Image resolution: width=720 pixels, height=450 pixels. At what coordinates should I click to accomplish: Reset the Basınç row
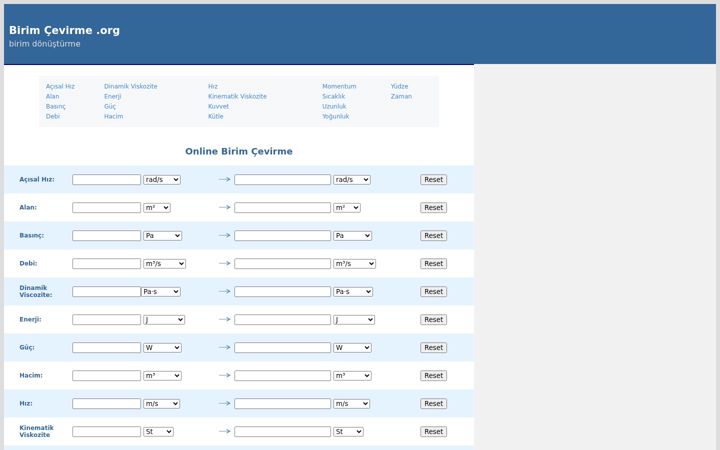coord(433,236)
